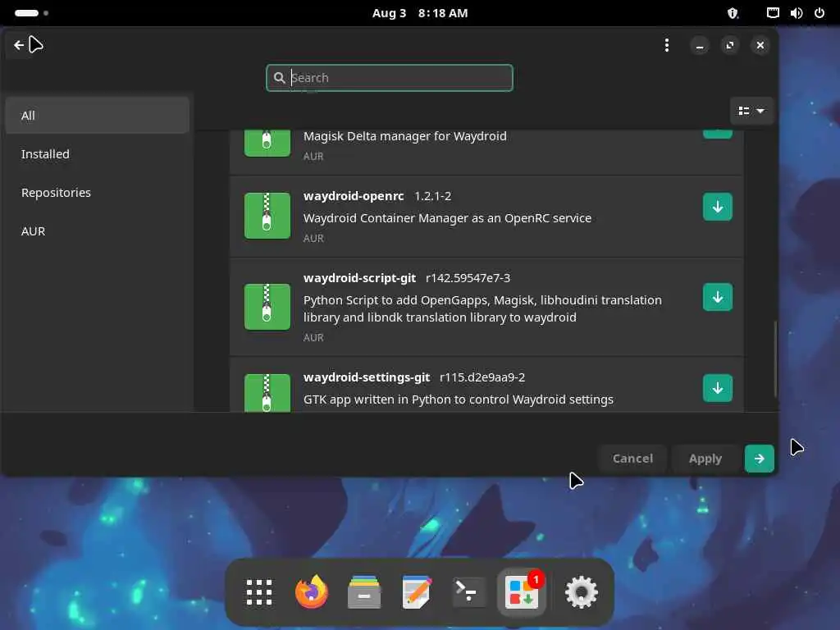Click the Waydroid Container Manager description
The width and height of the screenshot is (840, 630).
447,218
